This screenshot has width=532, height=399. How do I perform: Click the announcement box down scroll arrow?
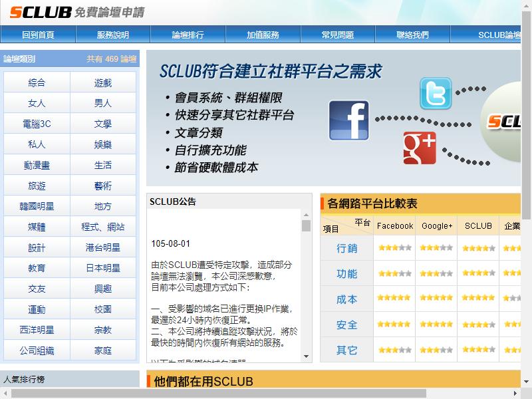306,356
